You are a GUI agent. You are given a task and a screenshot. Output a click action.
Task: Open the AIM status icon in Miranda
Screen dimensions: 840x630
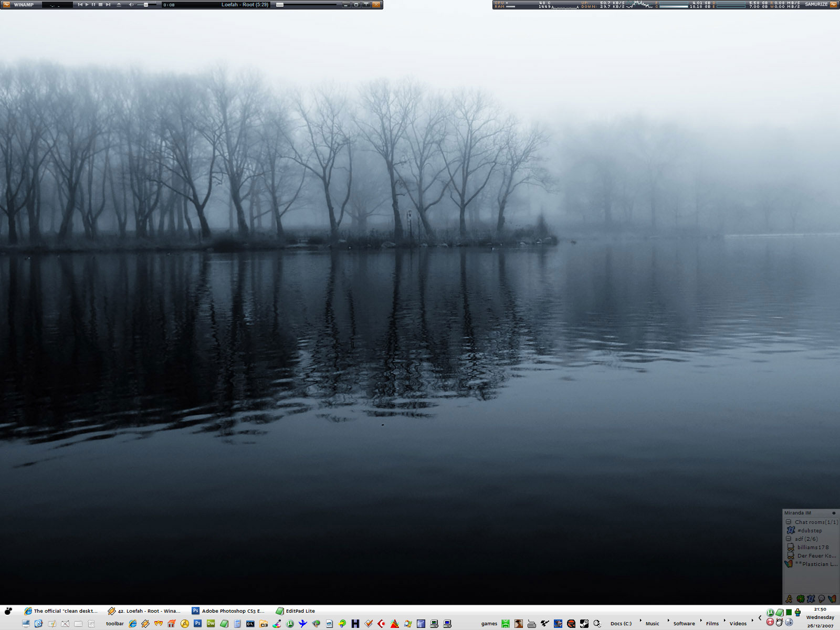click(789, 599)
